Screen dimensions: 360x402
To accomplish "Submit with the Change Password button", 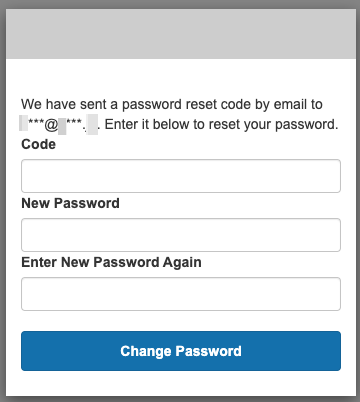I will pyautogui.click(x=181, y=351).
